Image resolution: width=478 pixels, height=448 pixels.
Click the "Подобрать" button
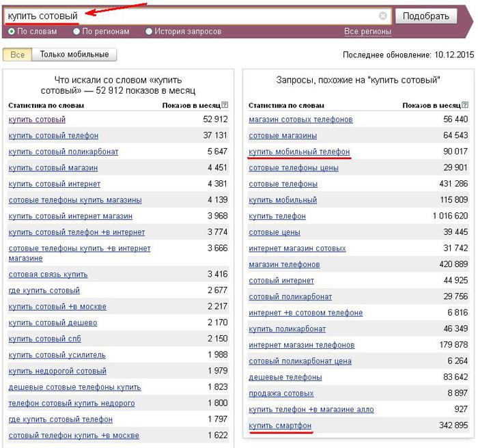coord(426,16)
